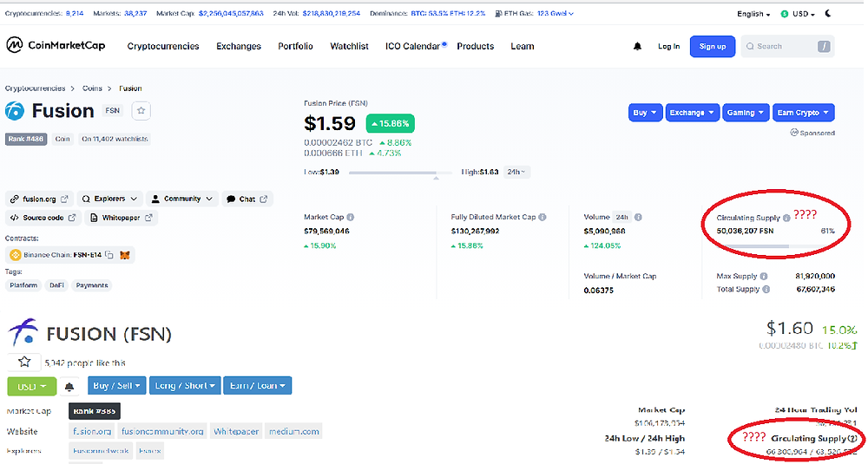Viewport: 868px width, 464px height.
Task: Open the English language dropdown
Action: (753, 14)
